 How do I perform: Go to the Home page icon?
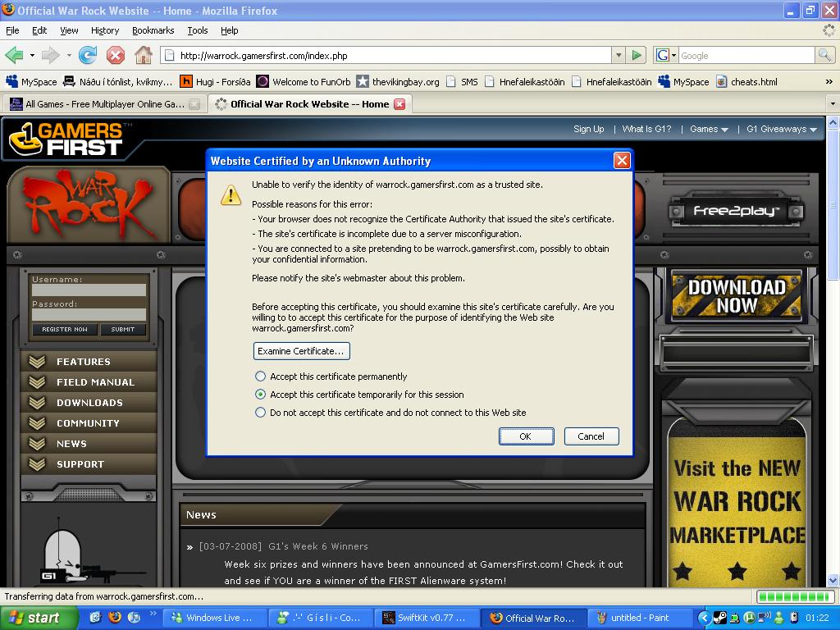(143, 55)
